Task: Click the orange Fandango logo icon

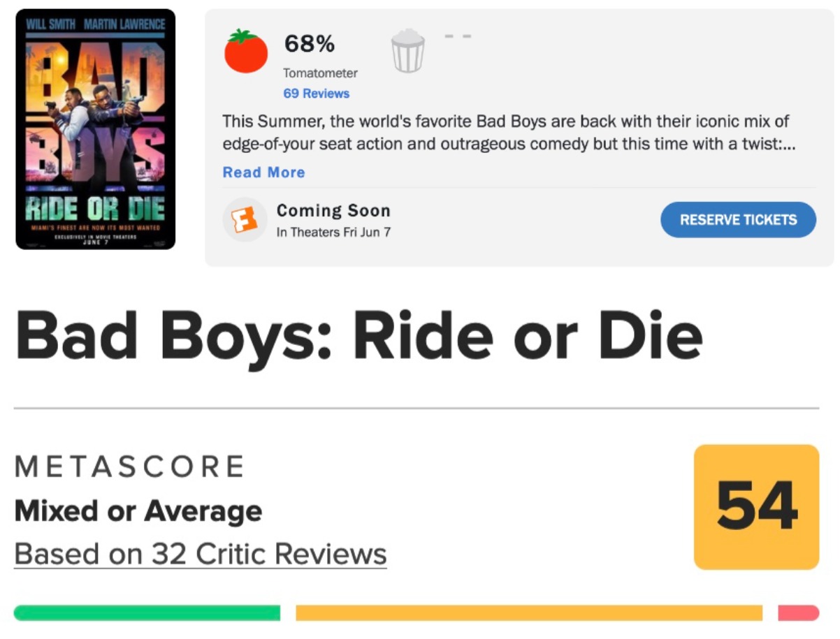Action: click(x=245, y=220)
